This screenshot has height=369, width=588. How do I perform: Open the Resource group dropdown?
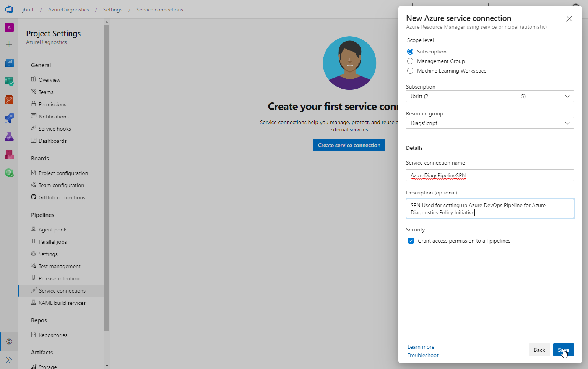pos(490,123)
